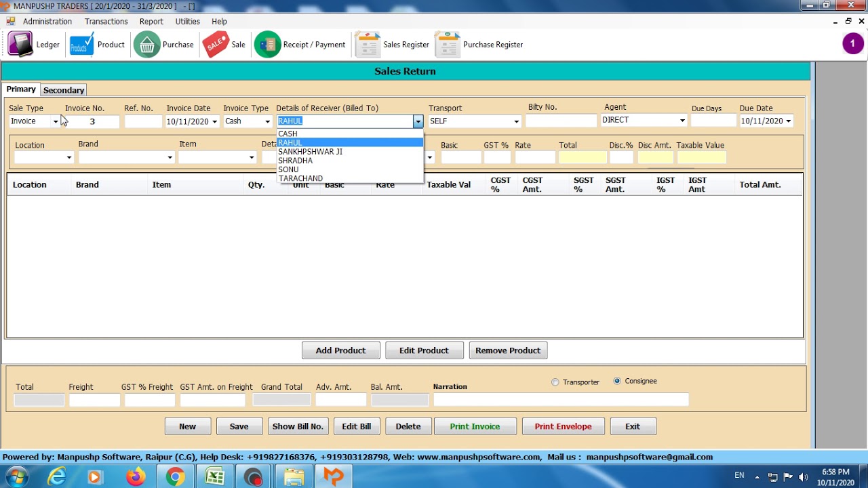Expand the Sale Type dropdown
Viewport: 868px width, 488px height.
(56, 122)
